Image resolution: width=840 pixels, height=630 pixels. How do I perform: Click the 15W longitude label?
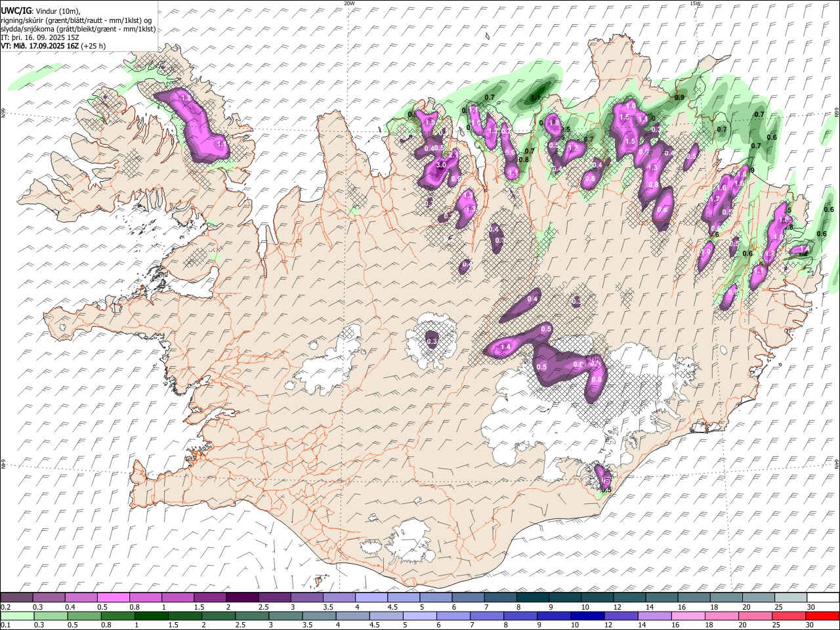click(695, 3)
